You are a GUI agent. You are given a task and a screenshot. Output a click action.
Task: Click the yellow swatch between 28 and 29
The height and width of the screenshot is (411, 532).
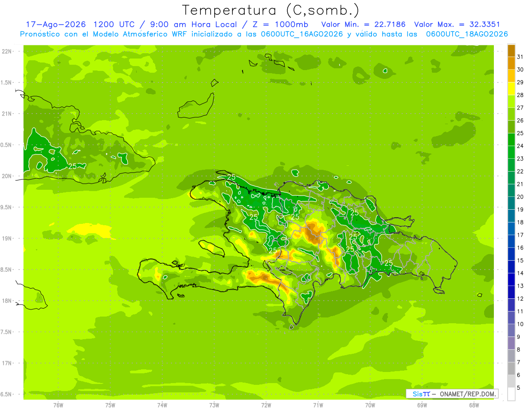[x=511, y=89]
